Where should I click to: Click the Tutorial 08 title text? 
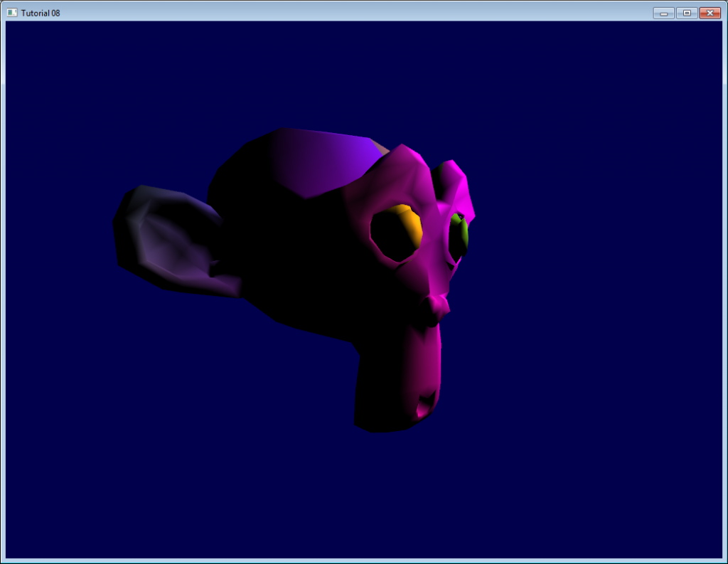41,13
